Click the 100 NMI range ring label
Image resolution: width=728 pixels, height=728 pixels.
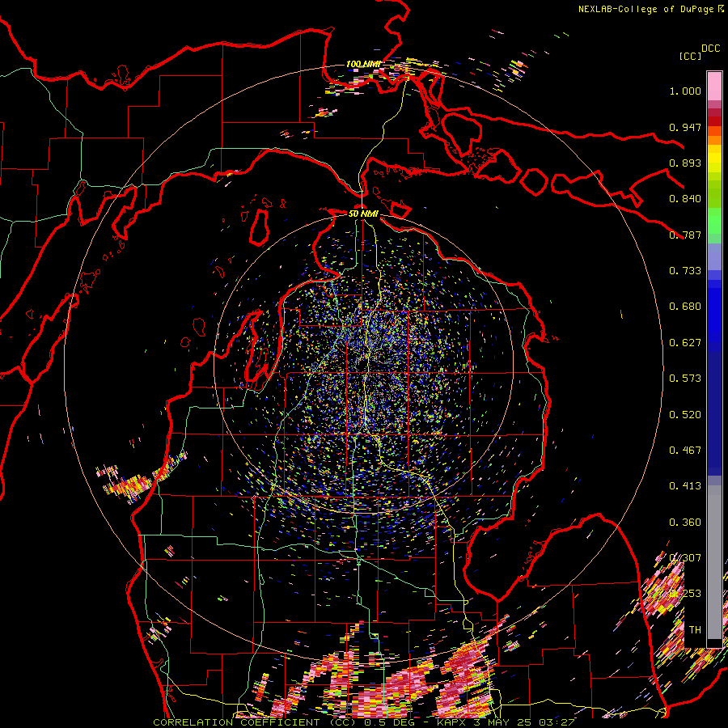(363, 64)
